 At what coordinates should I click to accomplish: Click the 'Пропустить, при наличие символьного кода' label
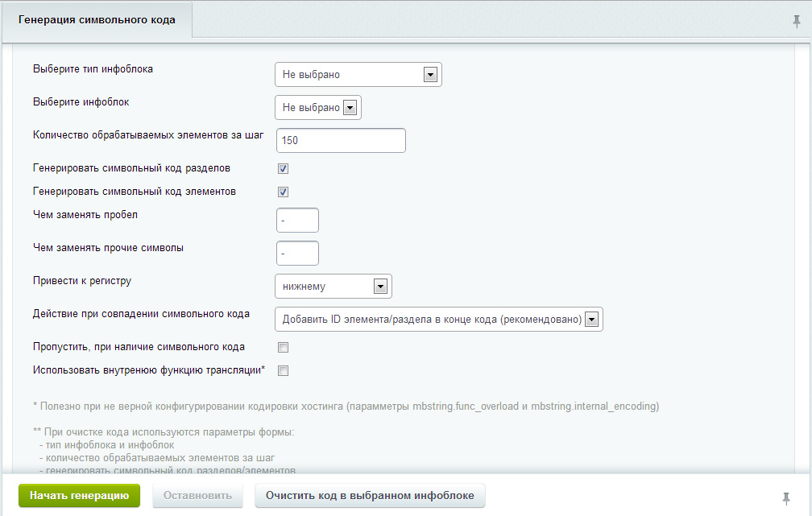click(x=139, y=347)
